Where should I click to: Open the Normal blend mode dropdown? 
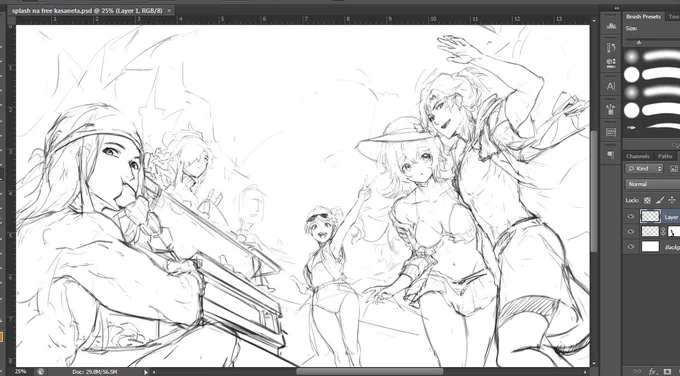pos(652,184)
